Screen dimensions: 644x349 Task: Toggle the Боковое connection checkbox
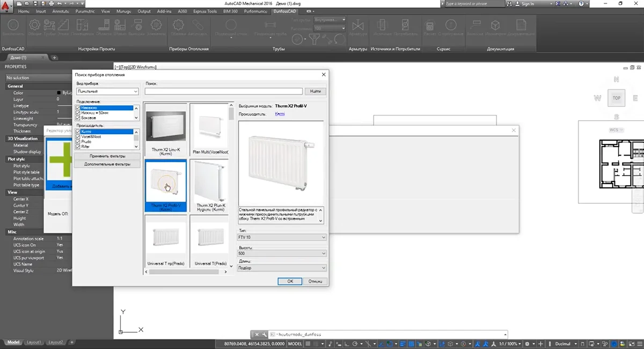pos(78,118)
